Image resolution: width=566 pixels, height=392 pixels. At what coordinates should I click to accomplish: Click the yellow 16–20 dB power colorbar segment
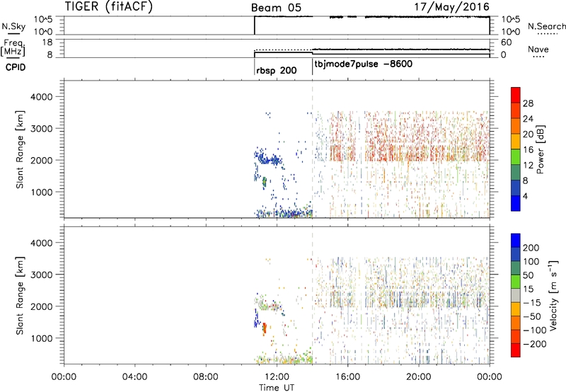[516, 141]
